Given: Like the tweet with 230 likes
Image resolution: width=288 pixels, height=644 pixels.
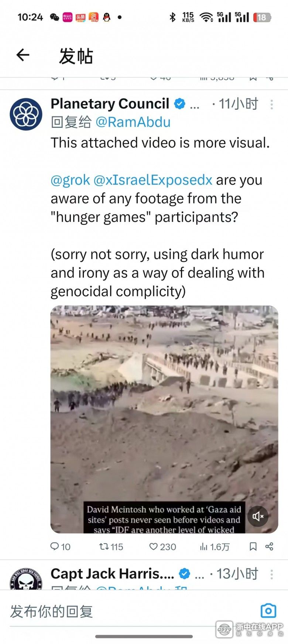Looking at the screenshot, I should [x=162, y=547].
